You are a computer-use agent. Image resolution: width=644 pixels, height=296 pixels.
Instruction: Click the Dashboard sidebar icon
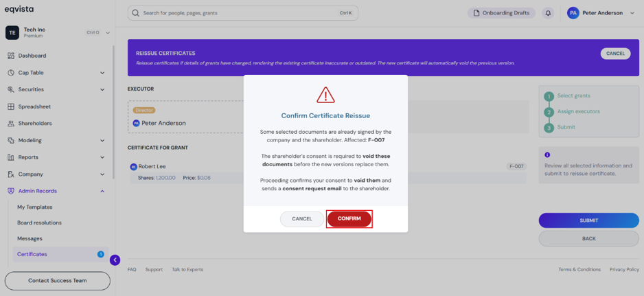coord(11,56)
